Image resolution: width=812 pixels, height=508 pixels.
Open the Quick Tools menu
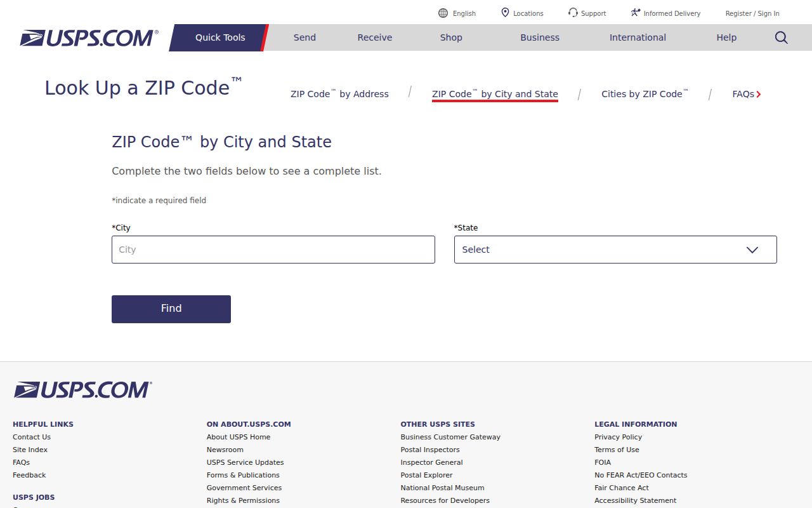[x=220, y=37]
